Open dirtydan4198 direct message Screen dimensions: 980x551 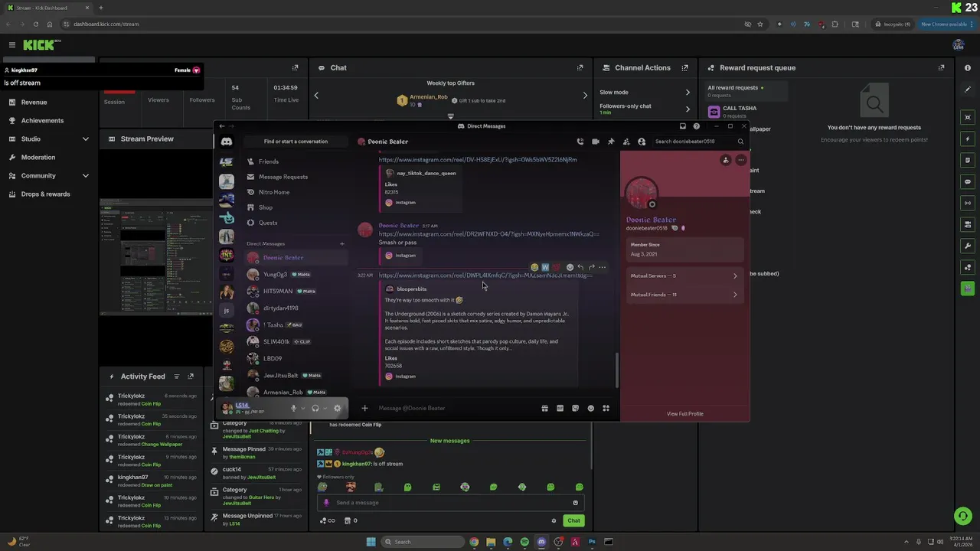point(296,308)
